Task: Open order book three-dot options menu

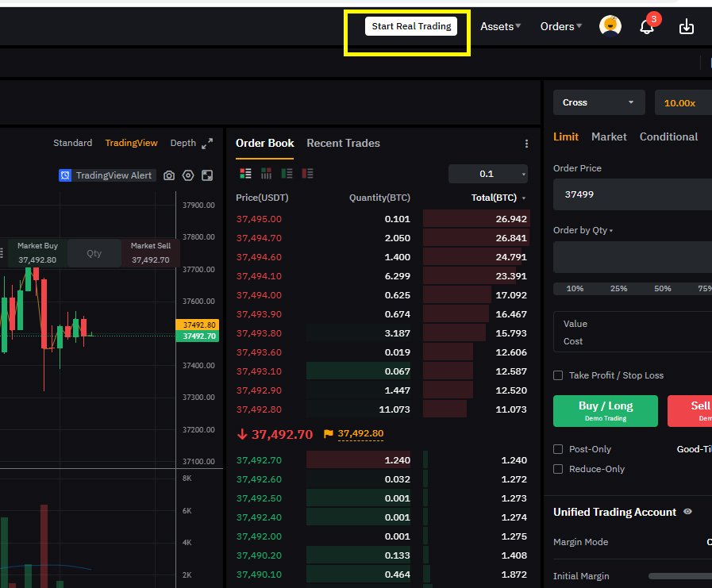Action: (x=526, y=144)
